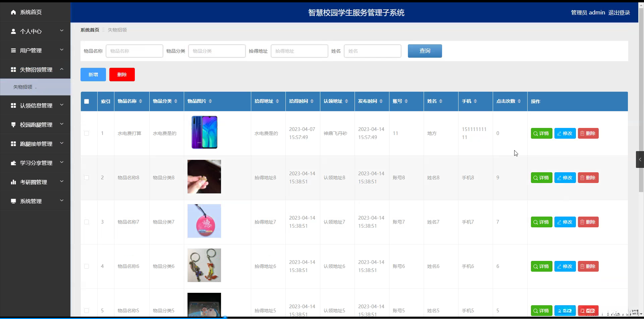
Task: Open the keychain thumbnail for 物品名称6
Action: coord(204,265)
